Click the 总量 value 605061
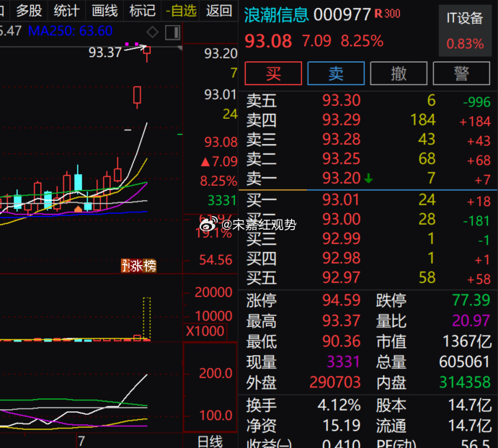Screen dimensions: 498x448 pos(464,362)
